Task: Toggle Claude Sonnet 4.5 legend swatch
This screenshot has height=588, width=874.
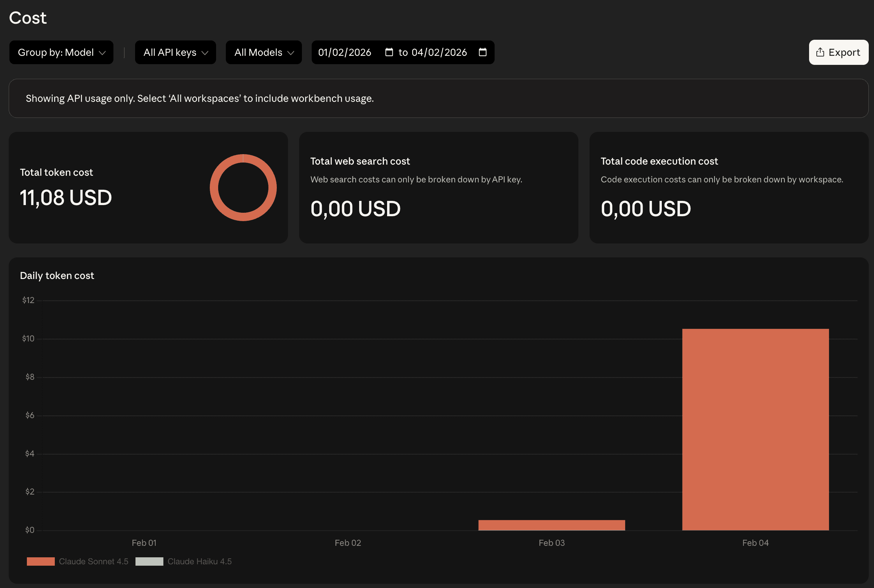Action: tap(40, 561)
